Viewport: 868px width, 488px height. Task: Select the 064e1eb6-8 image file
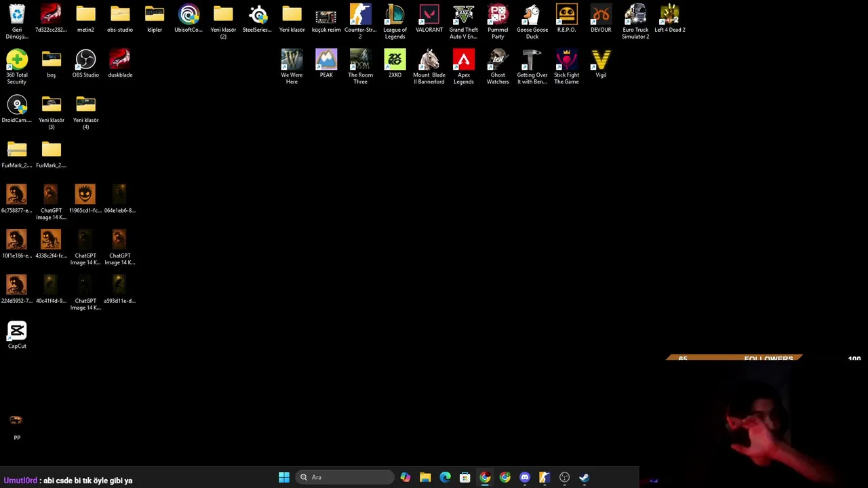click(120, 200)
